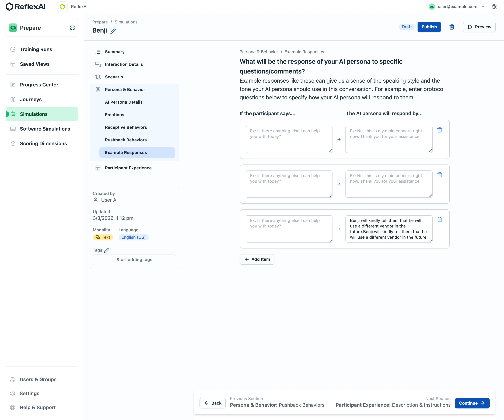
Task: Select Emotions subsection
Action: click(137, 115)
